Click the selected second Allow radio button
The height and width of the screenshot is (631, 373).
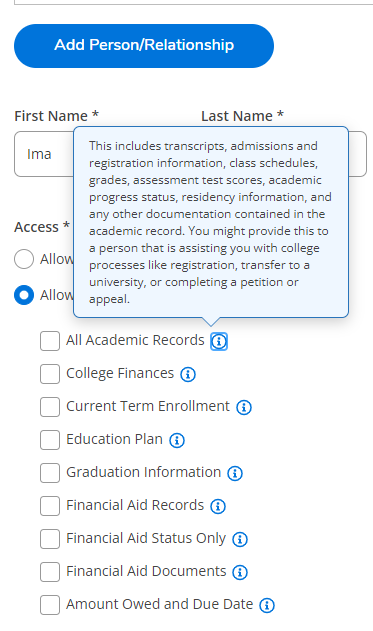click(x=24, y=295)
